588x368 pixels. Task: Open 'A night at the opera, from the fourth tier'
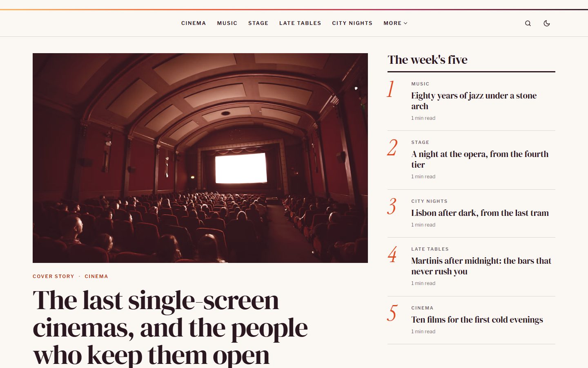pyautogui.click(x=480, y=159)
